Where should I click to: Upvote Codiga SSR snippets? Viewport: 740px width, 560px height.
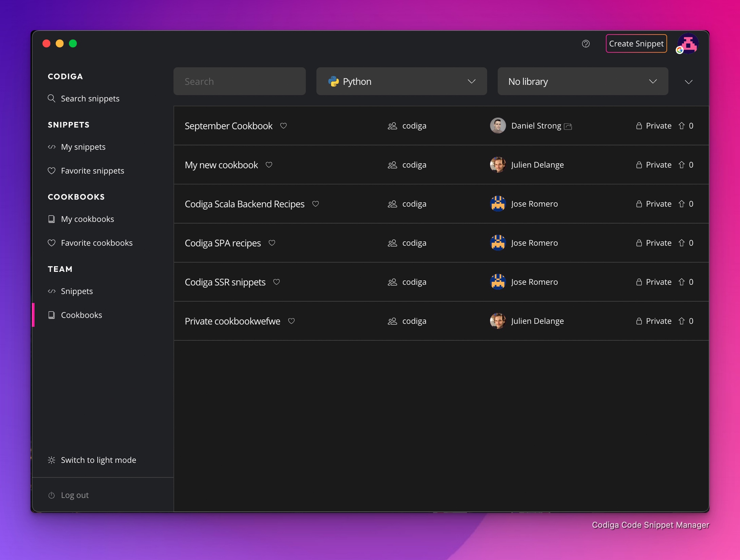tap(682, 282)
